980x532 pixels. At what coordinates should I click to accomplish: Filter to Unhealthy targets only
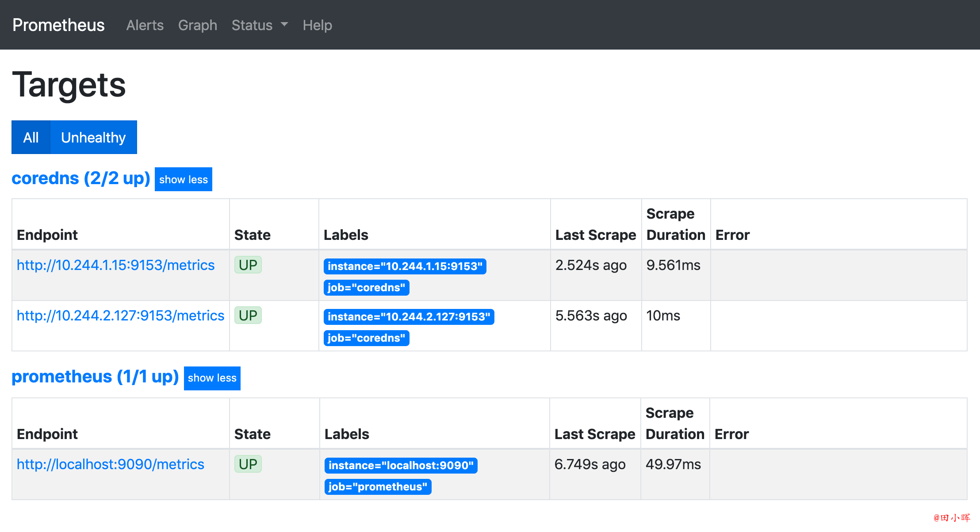click(94, 137)
